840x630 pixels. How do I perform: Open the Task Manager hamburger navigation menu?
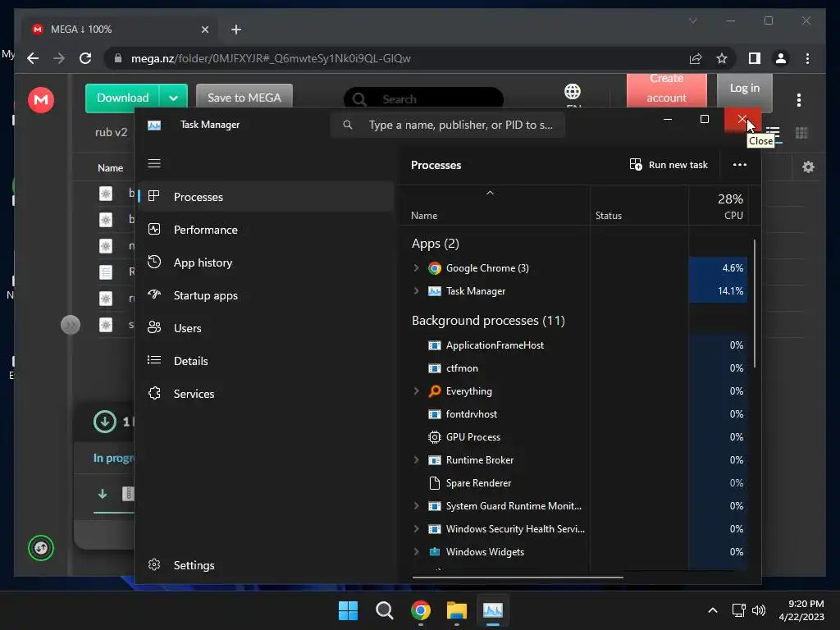click(154, 163)
